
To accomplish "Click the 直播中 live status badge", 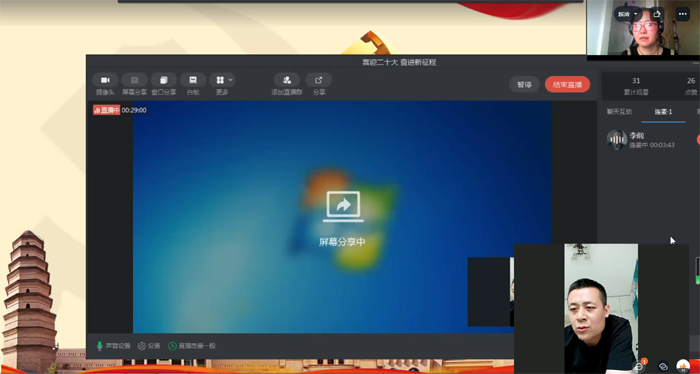I will 106,110.
